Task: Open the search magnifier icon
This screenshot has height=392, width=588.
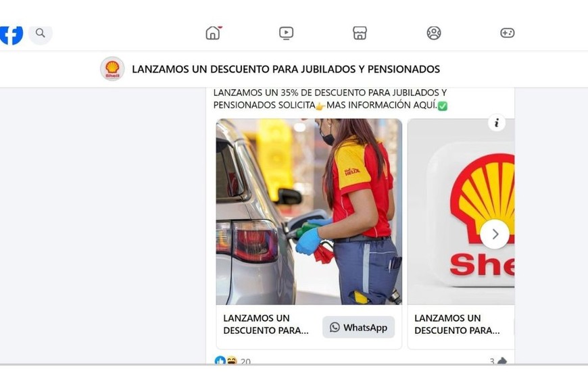Action: coord(41,33)
